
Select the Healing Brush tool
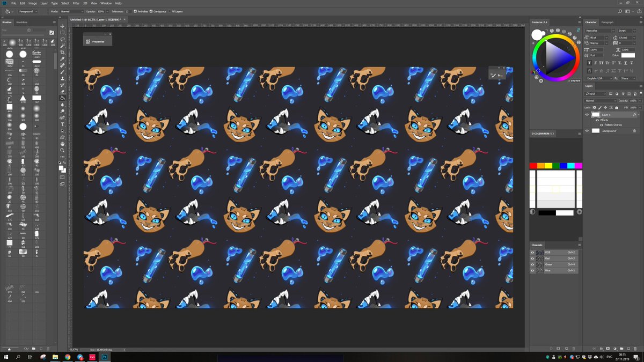[62, 65]
